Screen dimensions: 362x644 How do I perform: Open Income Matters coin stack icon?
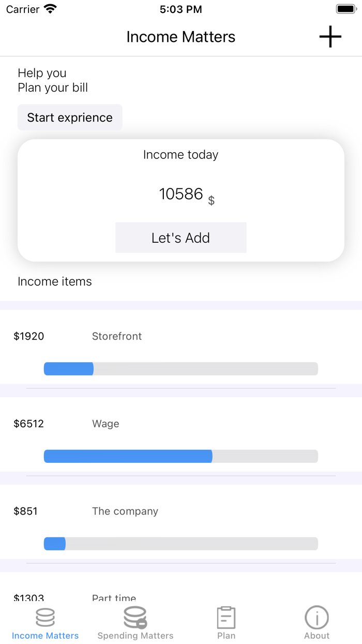tap(46, 617)
